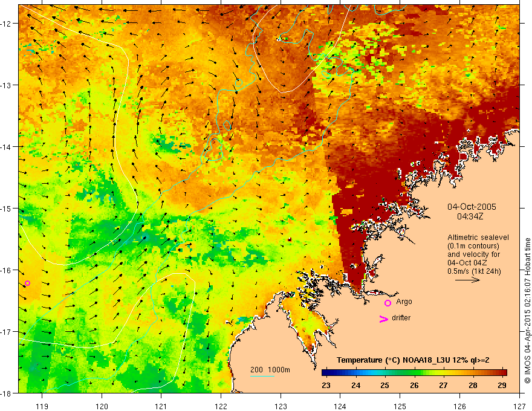Click the longitude axis label '121'
Image resolution: width=532 pixels, height=411 pixels.
tap(161, 406)
